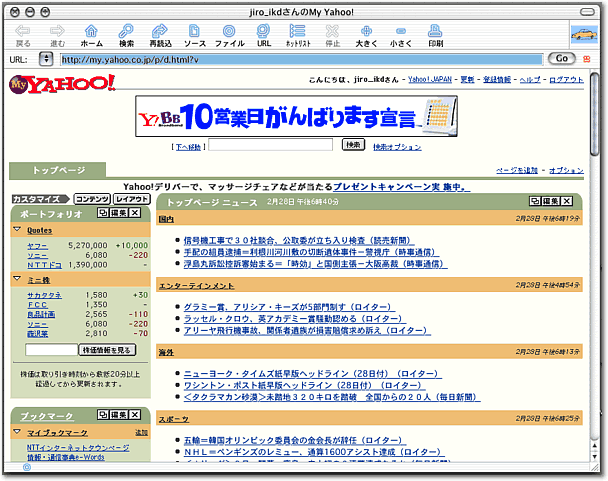
Task: Open the NTTドコ stock quote link
Action: point(44,265)
